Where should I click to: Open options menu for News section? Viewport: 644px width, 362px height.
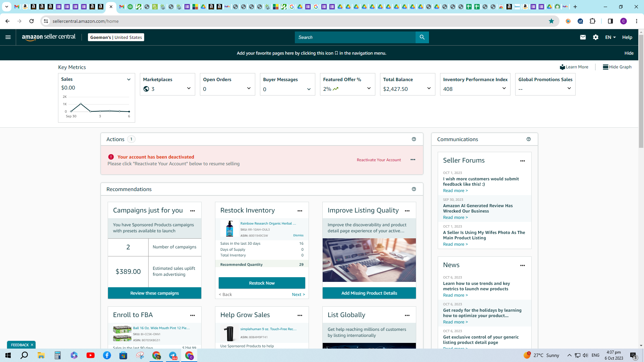[523, 265]
